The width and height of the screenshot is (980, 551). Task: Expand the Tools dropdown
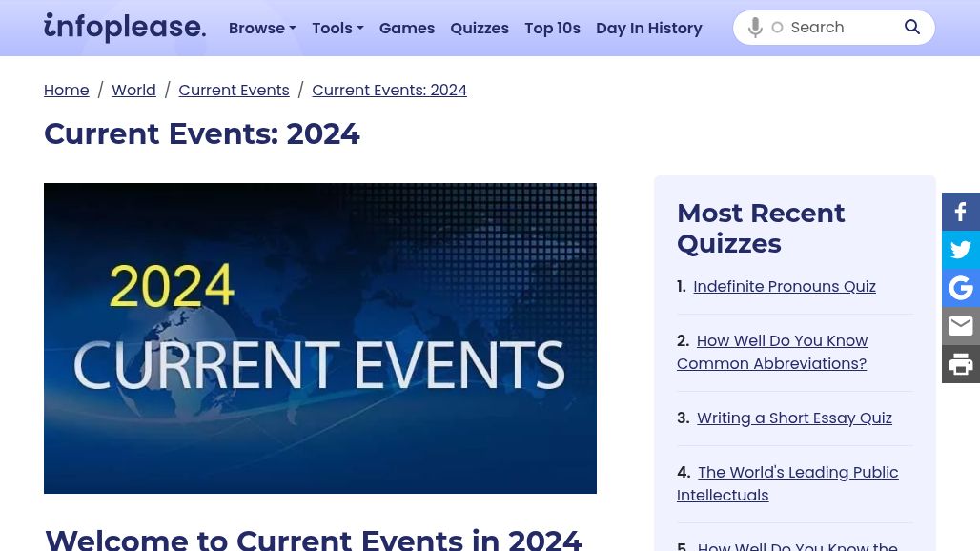(x=337, y=28)
